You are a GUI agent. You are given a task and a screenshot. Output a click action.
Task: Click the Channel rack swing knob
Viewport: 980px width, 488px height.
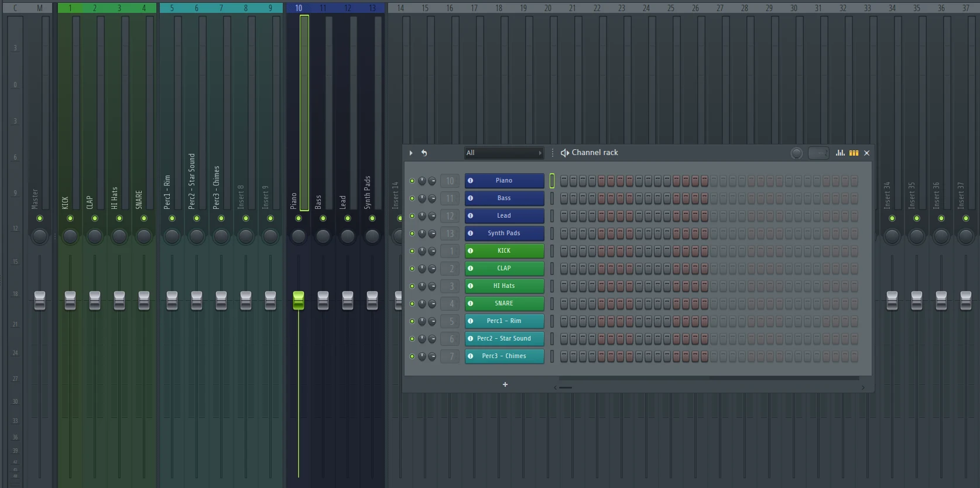[x=796, y=153]
